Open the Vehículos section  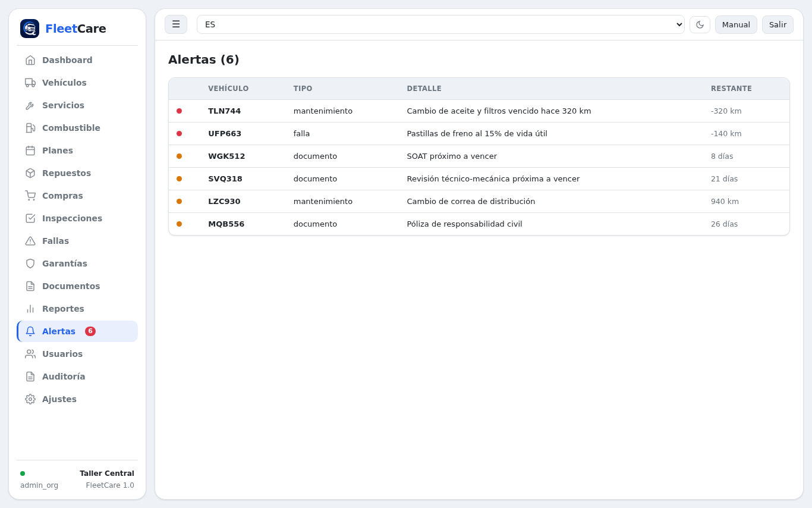pyautogui.click(x=77, y=83)
